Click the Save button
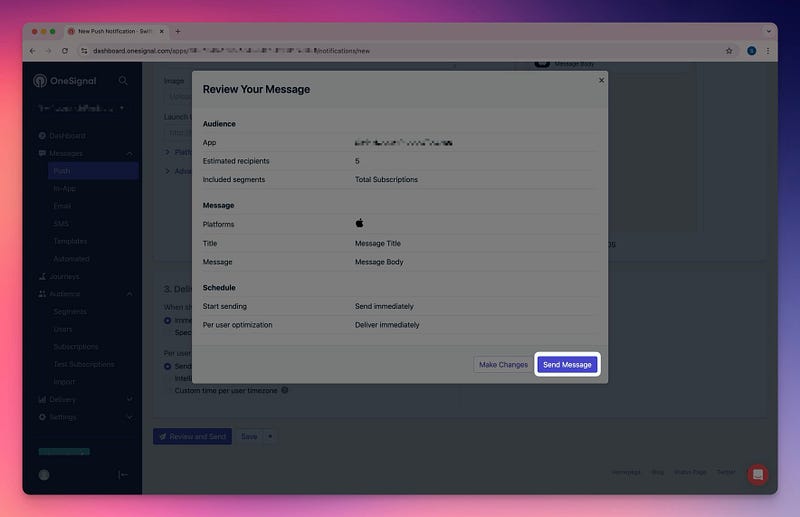Viewport: 800px width, 517px height. pyautogui.click(x=249, y=436)
